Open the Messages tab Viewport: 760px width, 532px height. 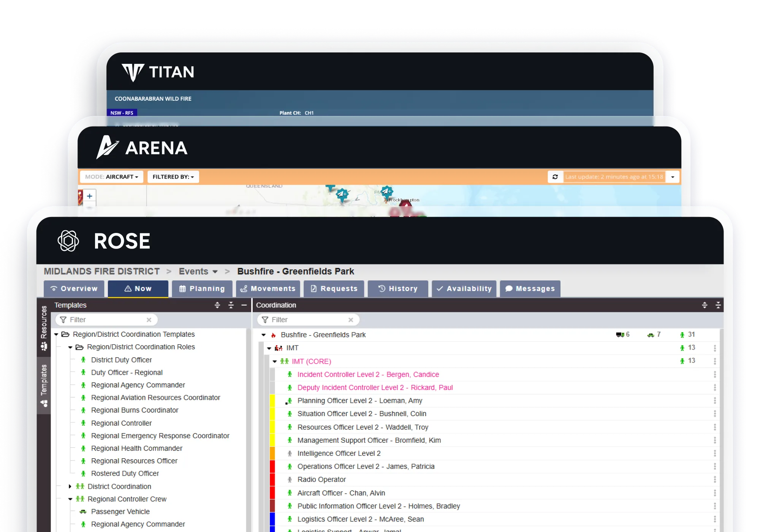[x=530, y=288]
